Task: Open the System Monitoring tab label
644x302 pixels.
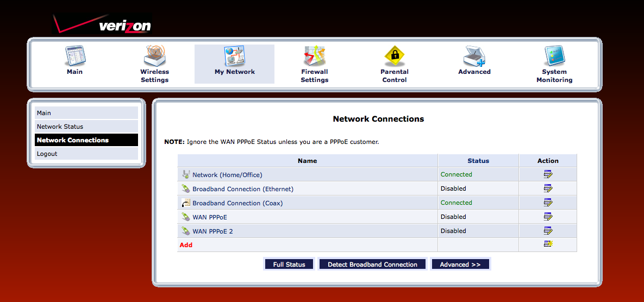Action: point(554,76)
